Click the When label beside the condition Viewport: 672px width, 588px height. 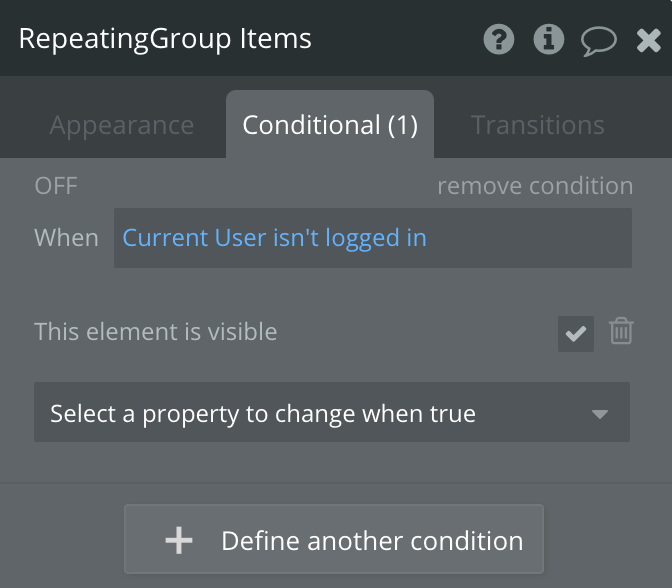coord(66,238)
